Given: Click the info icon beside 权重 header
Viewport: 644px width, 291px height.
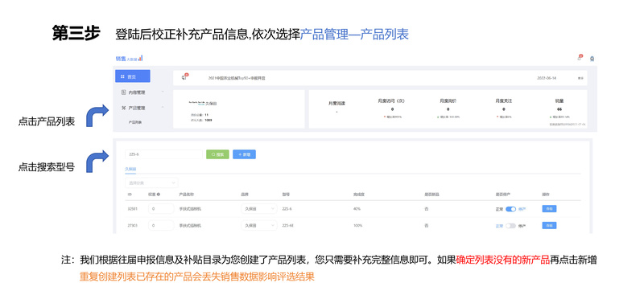Looking at the screenshot, I should 159,195.
